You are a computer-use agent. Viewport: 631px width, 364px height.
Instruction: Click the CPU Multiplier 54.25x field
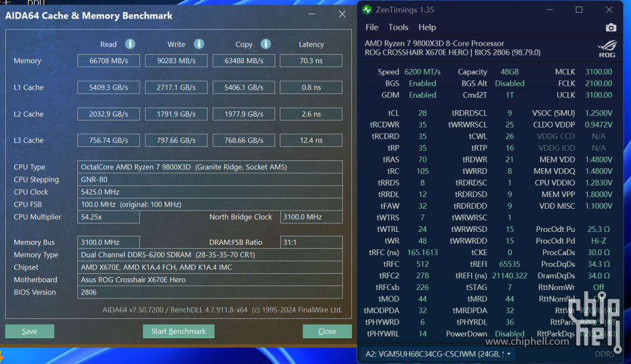[109, 217]
